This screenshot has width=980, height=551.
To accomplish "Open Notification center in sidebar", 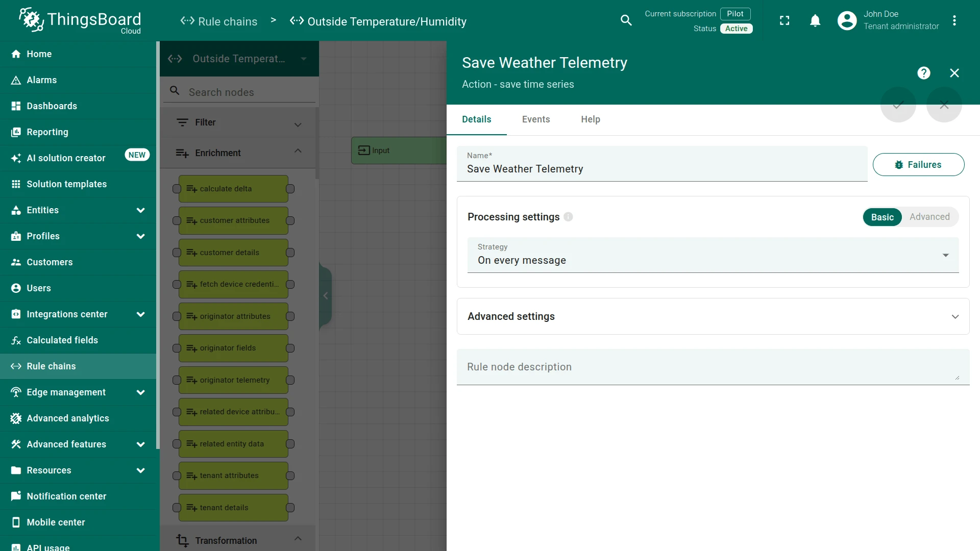I will [x=78, y=496].
